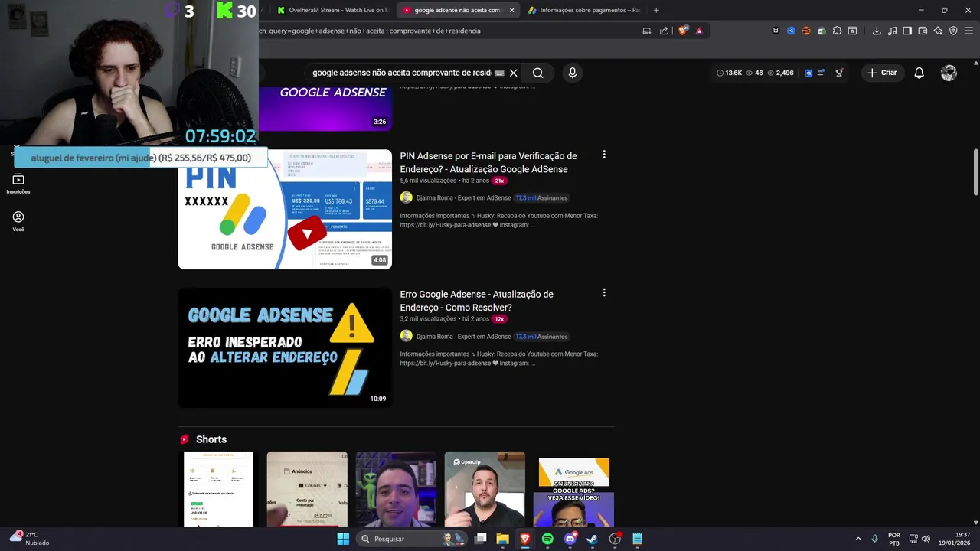Open the Brave VPN shield icon

[953, 31]
